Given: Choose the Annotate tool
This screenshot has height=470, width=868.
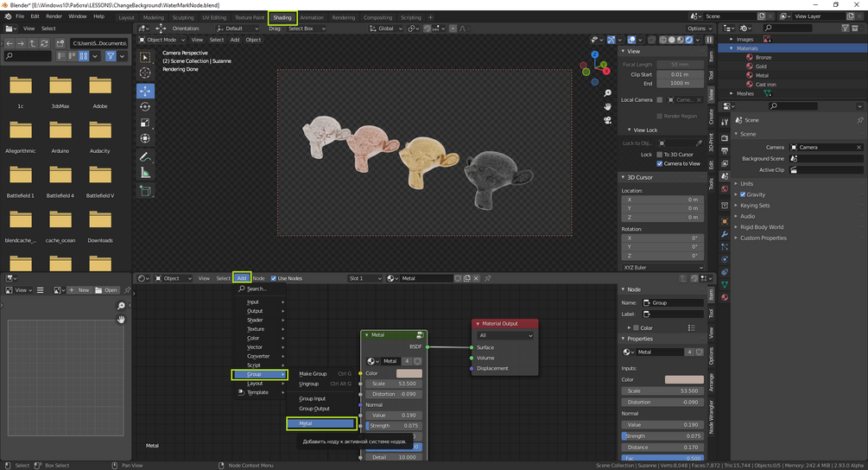Looking at the screenshot, I should 145,156.
